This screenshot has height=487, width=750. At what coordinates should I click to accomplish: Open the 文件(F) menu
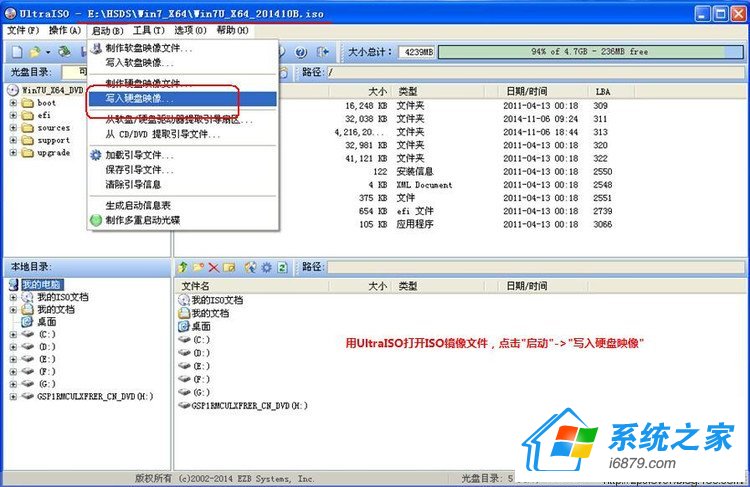(23, 30)
